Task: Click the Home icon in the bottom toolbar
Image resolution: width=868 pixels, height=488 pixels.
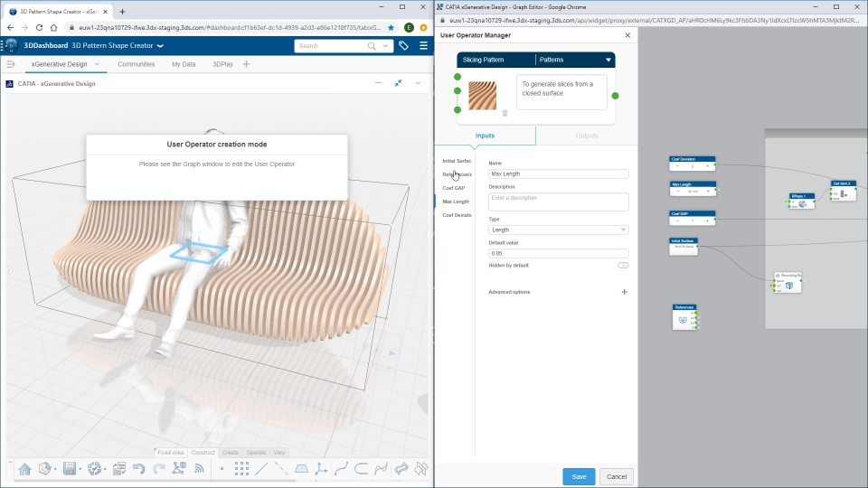Action: [25, 469]
